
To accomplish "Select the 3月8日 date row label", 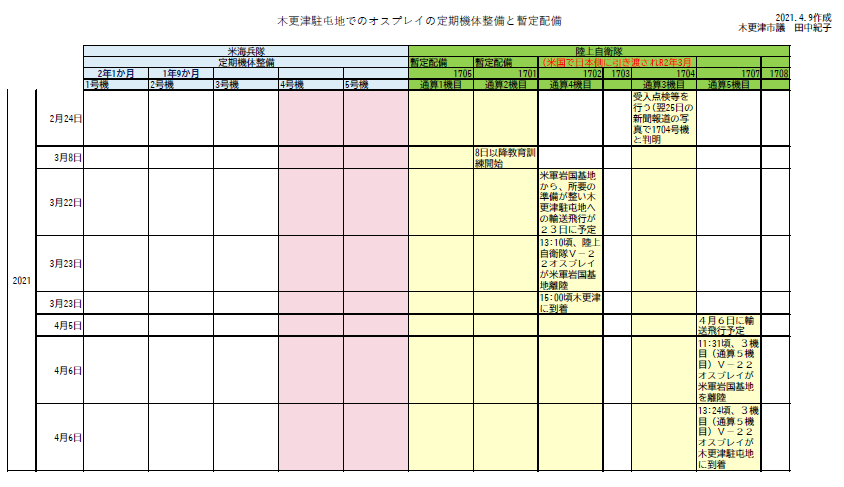I will [68, 158].
